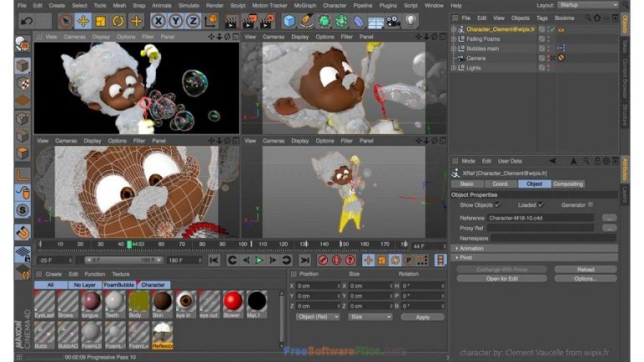Click the Position X value field
Viewport: 644px width, 362px height.
click(318, 286)
